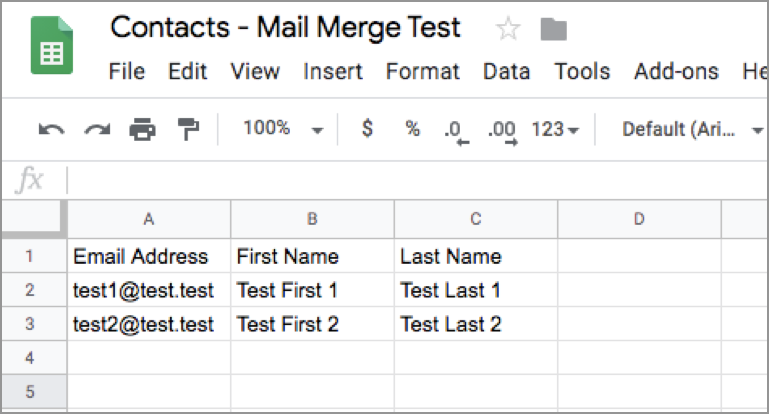Open the Add-ons menu

(676, 72)
